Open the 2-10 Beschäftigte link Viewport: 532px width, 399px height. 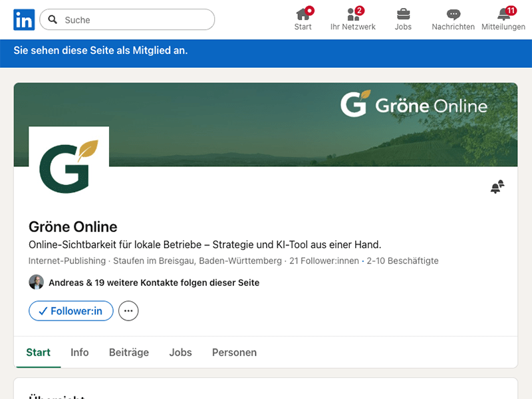point(402,261)
